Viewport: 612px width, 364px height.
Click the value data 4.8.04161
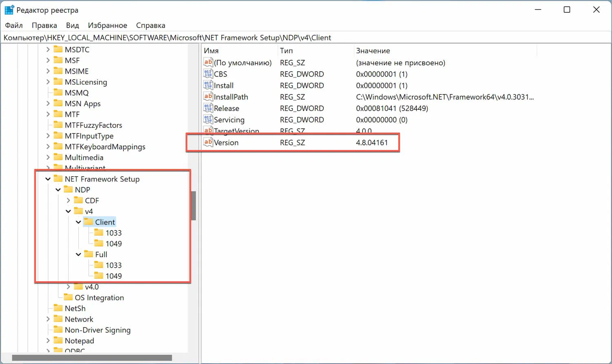point(372,143)
